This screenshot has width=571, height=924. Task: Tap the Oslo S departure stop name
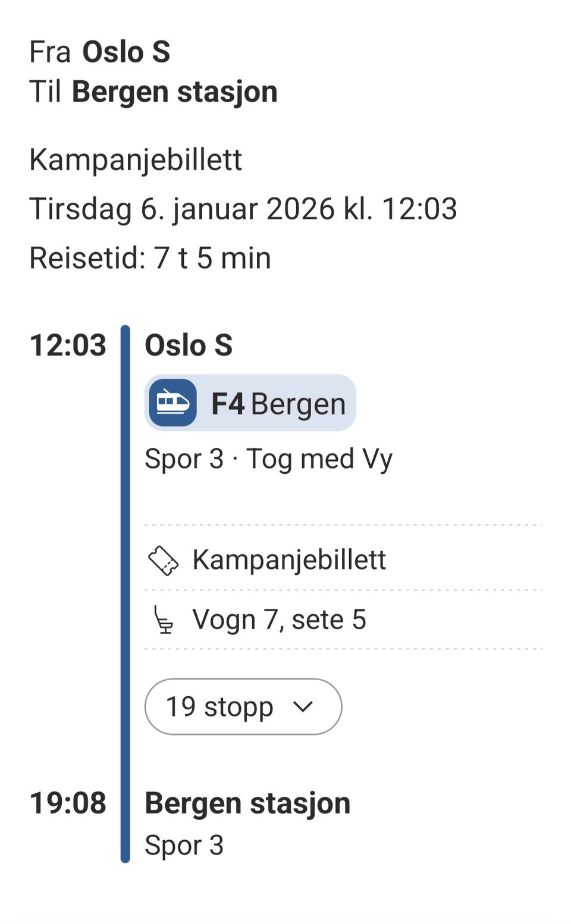pos(189,345)
